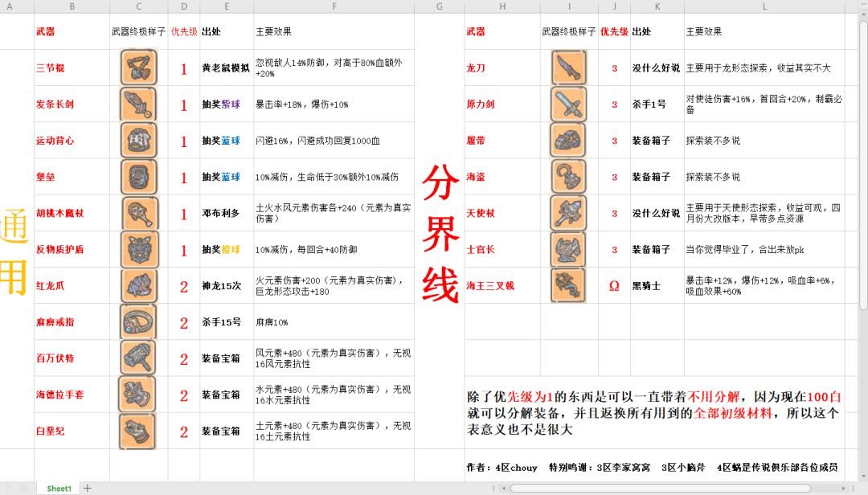
Task: Click the left 优先级 header cell
Action: coord(184,31)
